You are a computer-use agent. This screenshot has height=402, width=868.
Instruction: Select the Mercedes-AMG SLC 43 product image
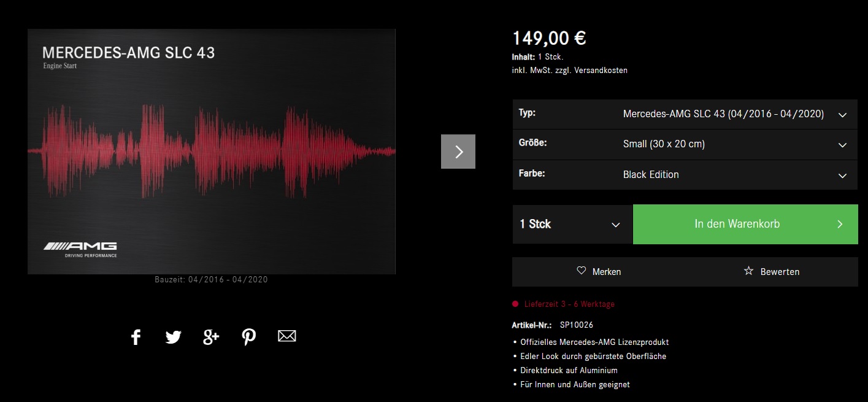pyautogui.click(x=212, y=151)
